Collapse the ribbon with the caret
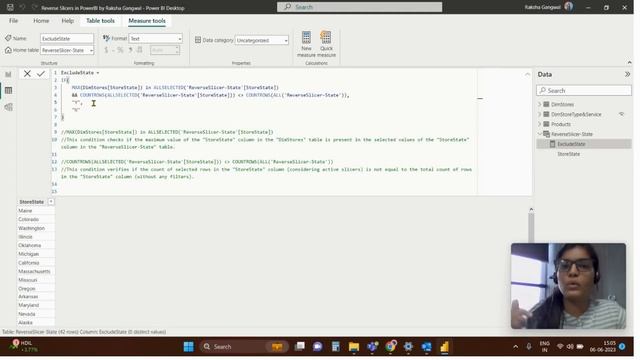Viewport: 640px width, 360px height. pos(629,62)
